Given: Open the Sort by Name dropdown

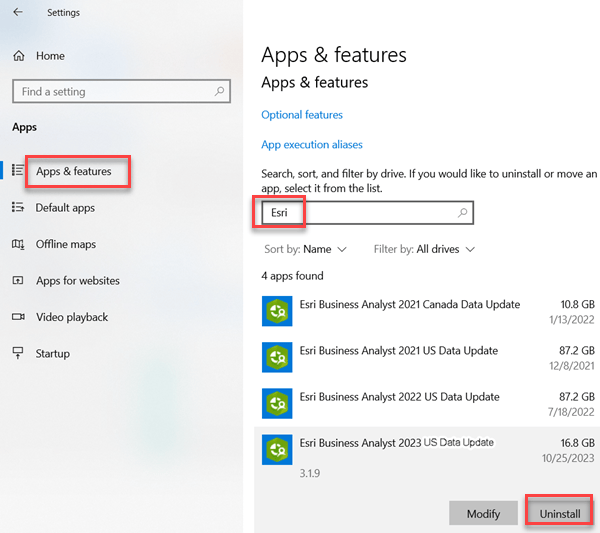Looking at the screenshot, I should point(305,249).
